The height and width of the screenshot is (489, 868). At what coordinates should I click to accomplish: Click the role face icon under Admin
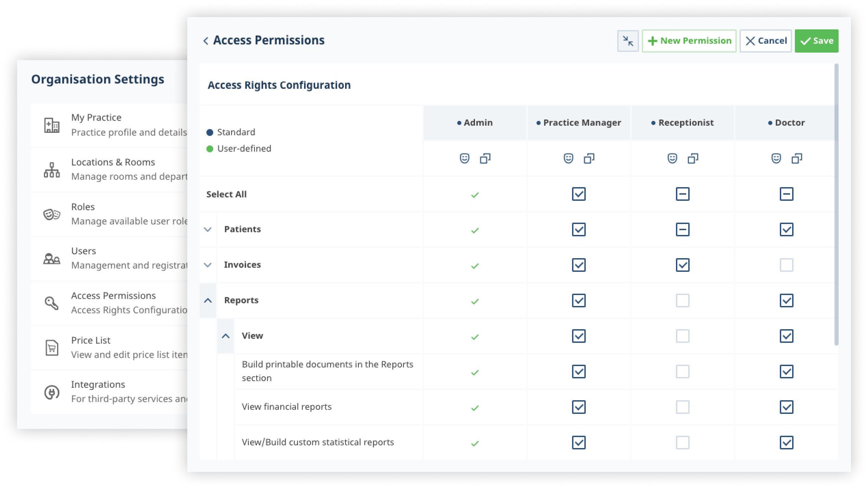coord(464,158)
